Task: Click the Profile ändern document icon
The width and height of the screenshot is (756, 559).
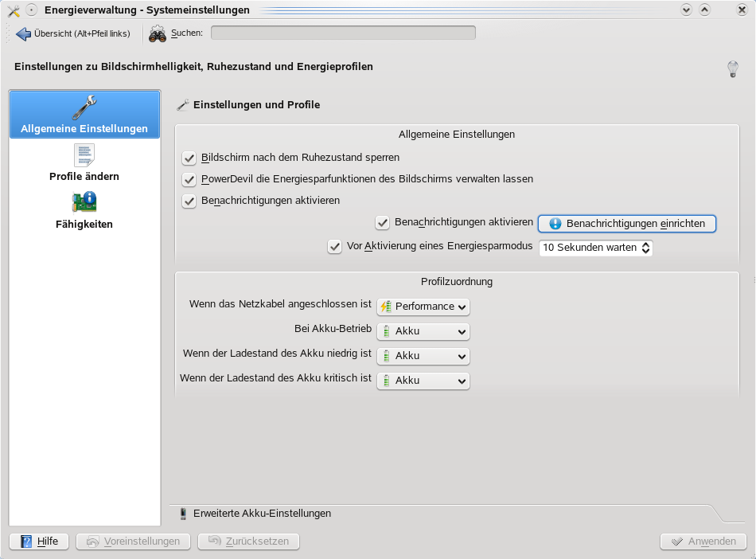Action: pos(84,155)
